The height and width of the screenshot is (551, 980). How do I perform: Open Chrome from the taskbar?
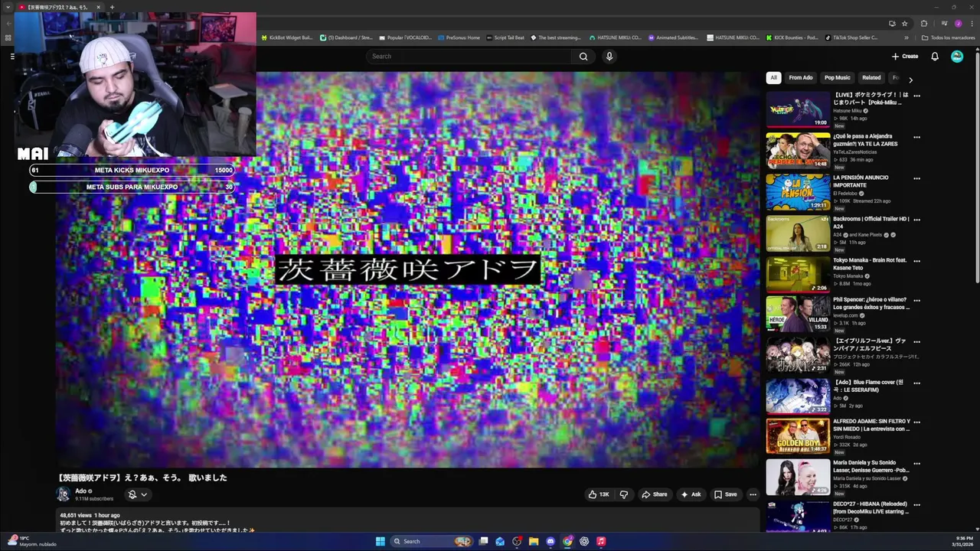(x=567, y=541)
